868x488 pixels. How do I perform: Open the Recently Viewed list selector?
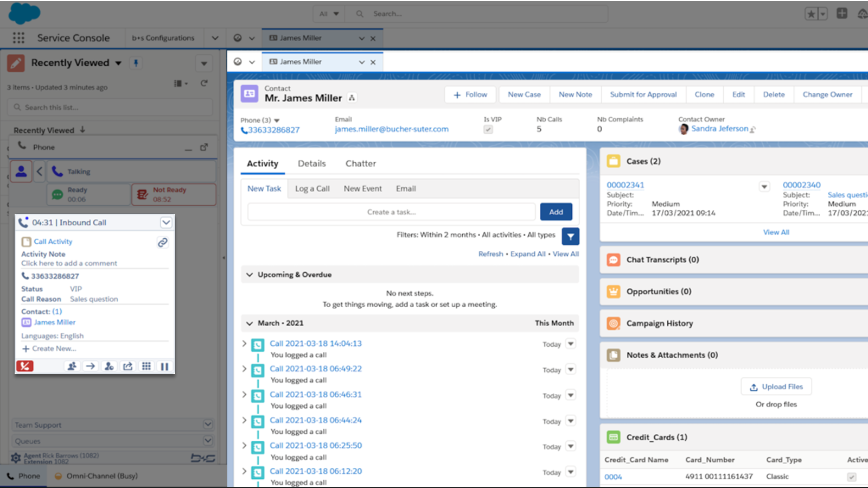118,63
